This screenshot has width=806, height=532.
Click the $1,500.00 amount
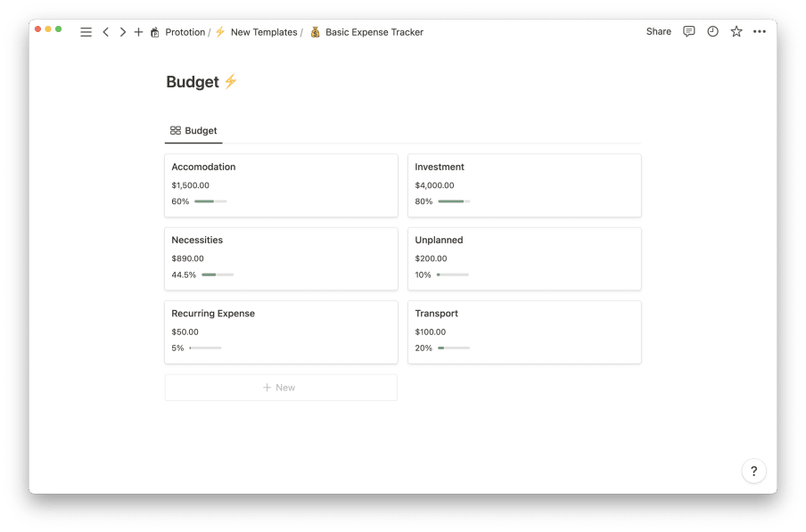click(x=190, y=185)
